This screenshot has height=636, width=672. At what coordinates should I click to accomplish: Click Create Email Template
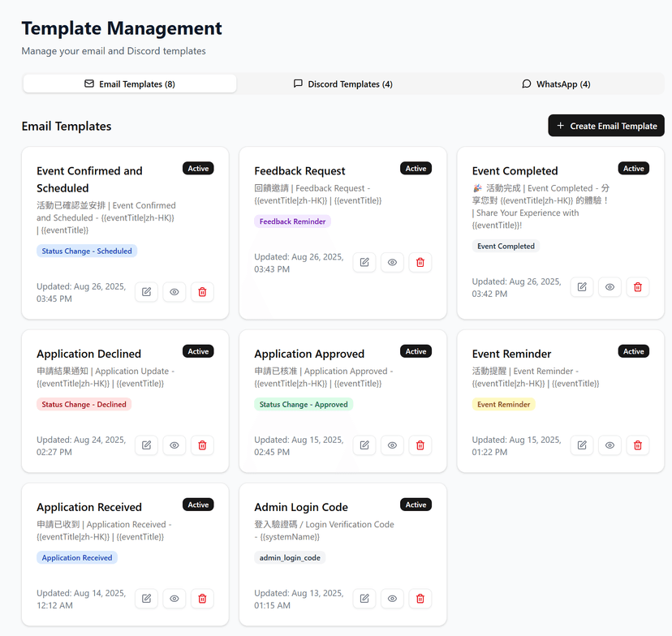[605, 126]
